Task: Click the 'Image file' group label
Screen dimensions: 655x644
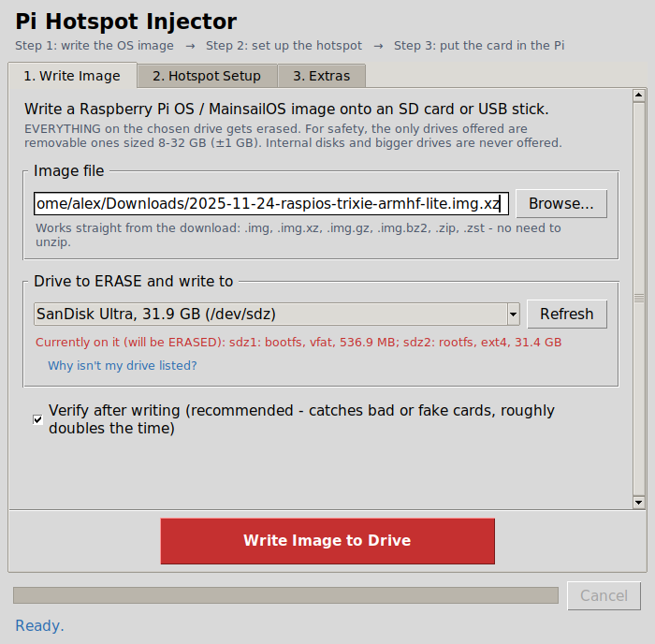Action: click(x=68, y=171)
